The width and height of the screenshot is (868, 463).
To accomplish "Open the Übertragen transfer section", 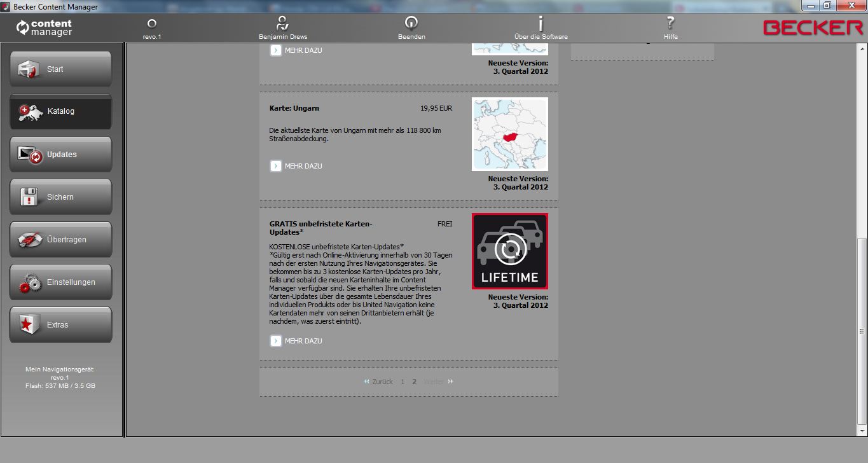I will (x=60, y=240).
